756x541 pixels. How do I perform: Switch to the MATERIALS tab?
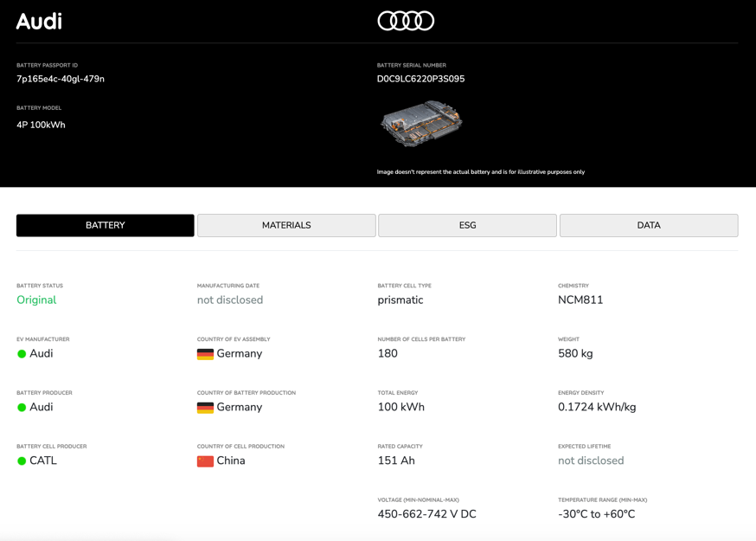286,225
